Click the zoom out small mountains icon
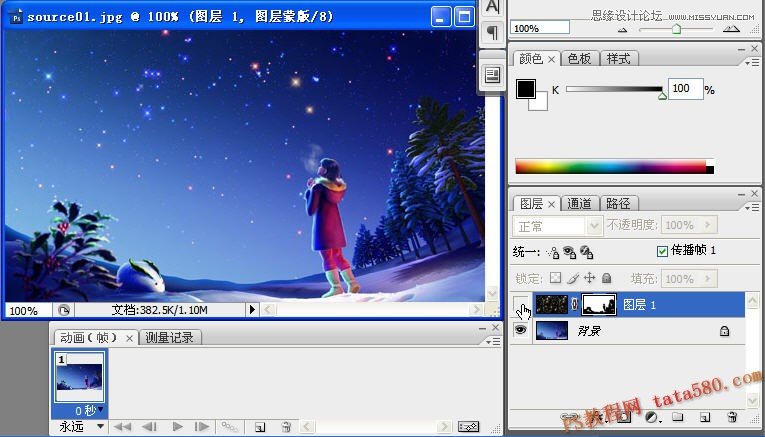Image resolution: width=765 pixels, height=437 pixels. (x=623, y=29)
